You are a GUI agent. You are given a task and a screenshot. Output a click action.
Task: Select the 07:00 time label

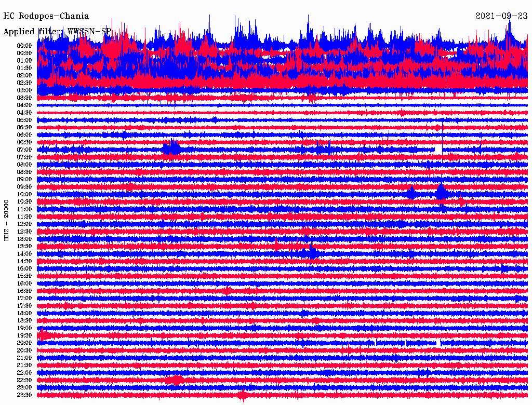click(24, 150)
